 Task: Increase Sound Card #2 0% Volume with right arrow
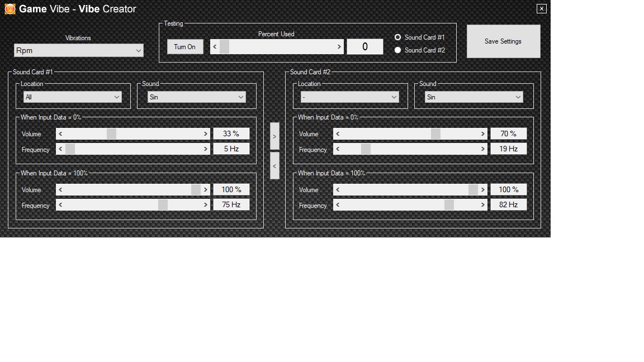pyautogui.click(x=482, y=134)
